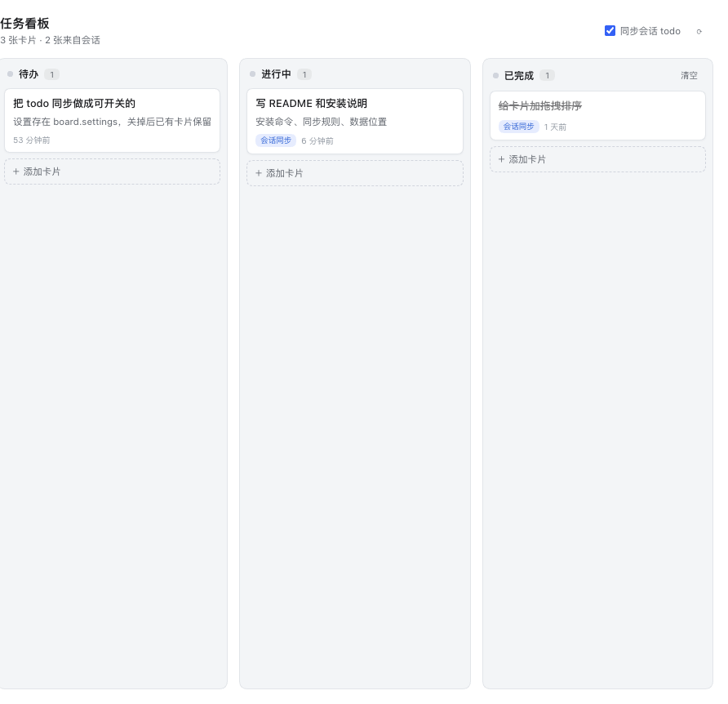This screenshot has height=704, width=728.
Task: Click the refresh icon next to 同步会话 todo
Action: [699, 32]
